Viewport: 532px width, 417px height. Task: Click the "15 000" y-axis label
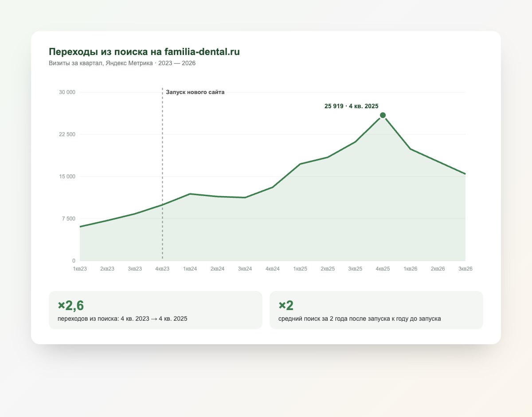pyautogui.click(x=67, y=177)
